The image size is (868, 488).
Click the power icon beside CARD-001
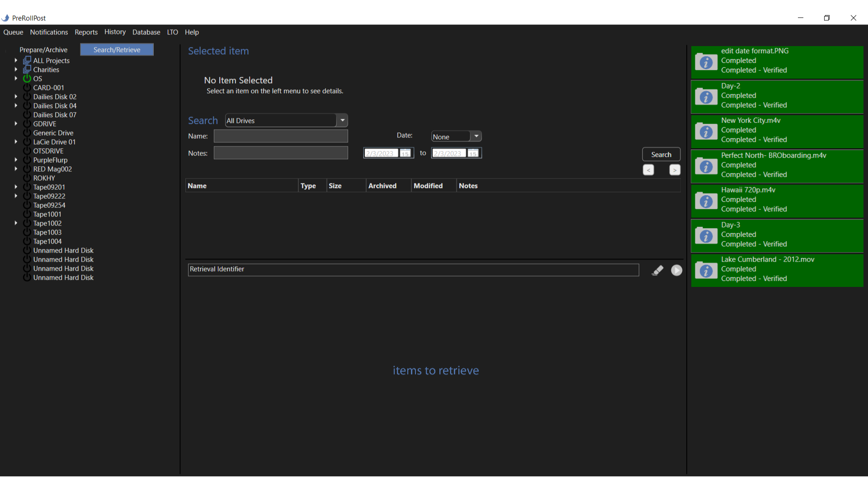pyautogui.click(x=27, y=88)
